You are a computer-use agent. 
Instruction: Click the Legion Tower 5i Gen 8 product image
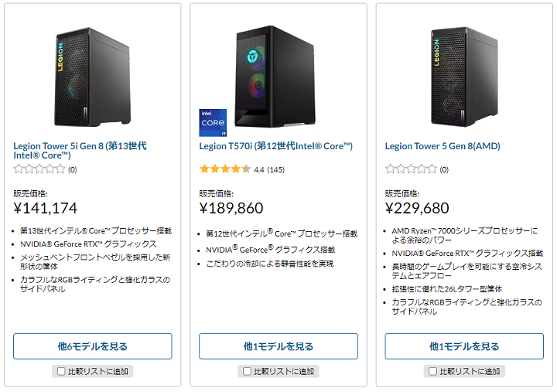tap(93, 76)
